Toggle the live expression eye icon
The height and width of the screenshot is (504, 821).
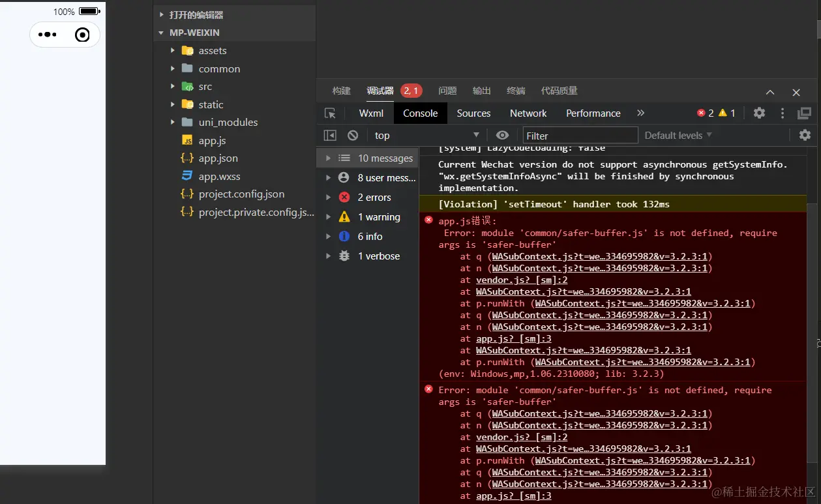[x=502, y=135]
